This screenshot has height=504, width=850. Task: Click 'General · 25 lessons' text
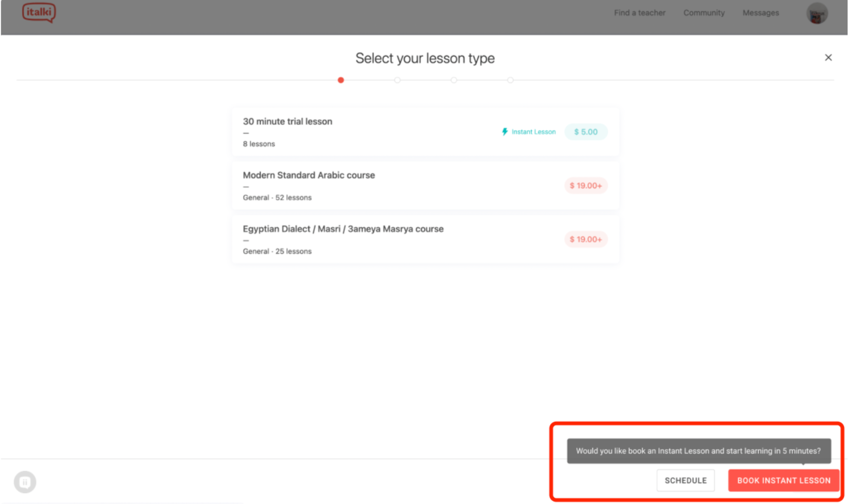coord(277,251)
